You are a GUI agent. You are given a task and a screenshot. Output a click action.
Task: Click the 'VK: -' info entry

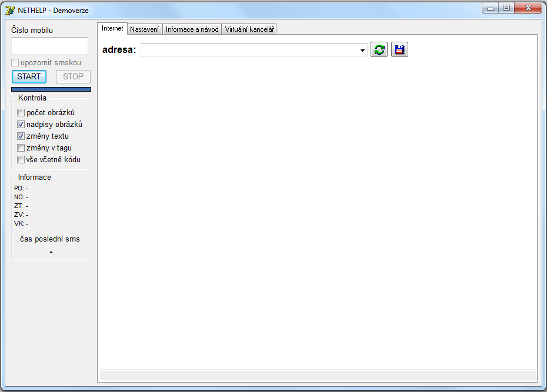[21, 223]
